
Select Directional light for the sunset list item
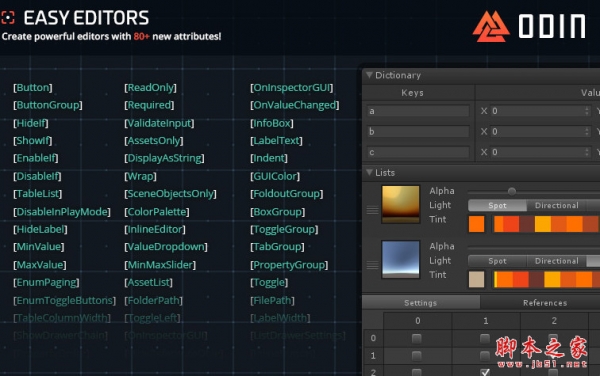557,205
